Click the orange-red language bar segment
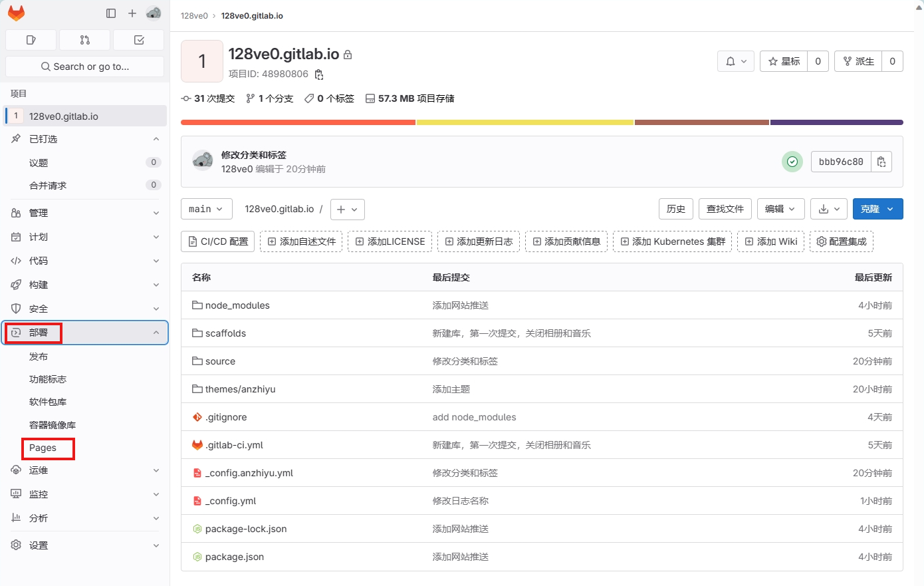This screenshot has width=924, height=586. pos(298,122)
